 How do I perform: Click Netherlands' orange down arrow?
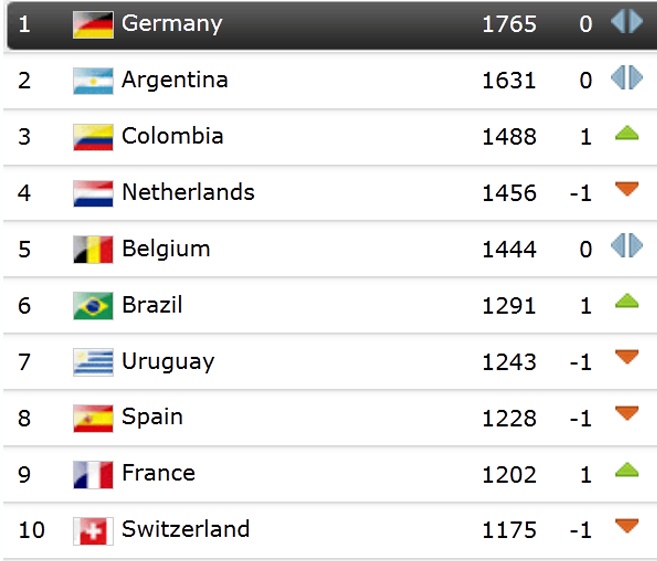[627, 189]
